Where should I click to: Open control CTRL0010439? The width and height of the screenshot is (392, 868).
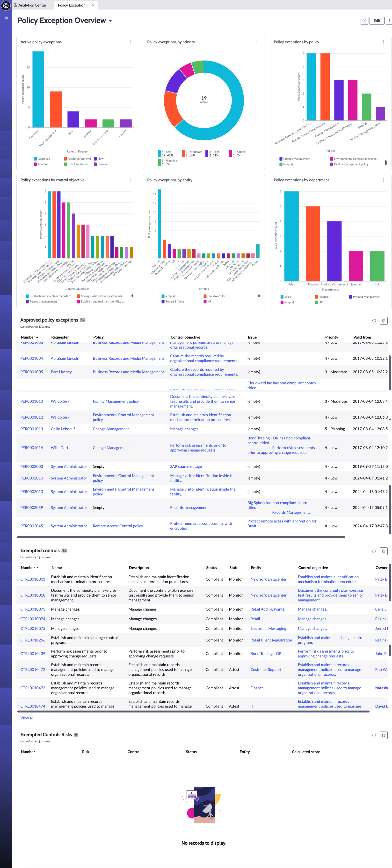click(33, 654)
